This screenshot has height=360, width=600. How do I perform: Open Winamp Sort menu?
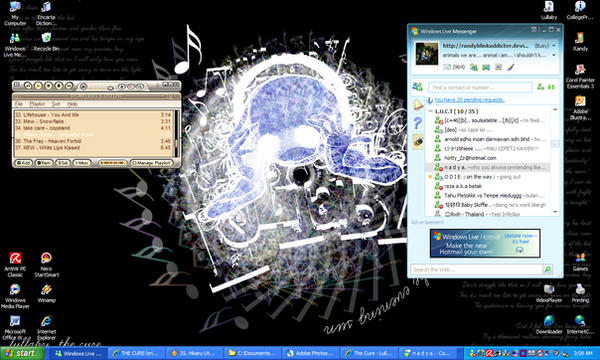tap(56, 104)
